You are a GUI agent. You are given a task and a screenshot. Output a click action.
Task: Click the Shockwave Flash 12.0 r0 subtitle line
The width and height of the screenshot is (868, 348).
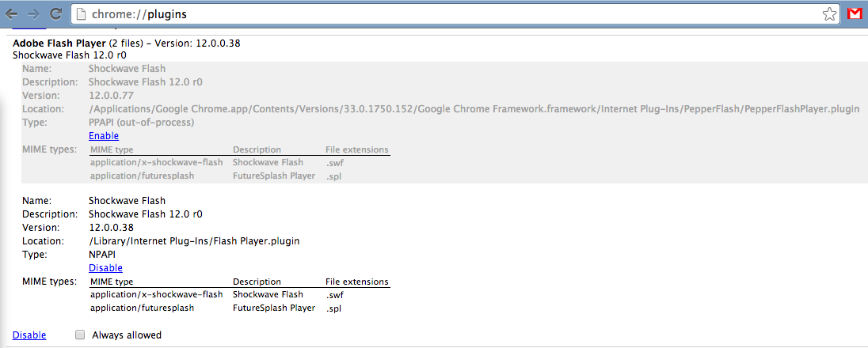click(69, 55)
